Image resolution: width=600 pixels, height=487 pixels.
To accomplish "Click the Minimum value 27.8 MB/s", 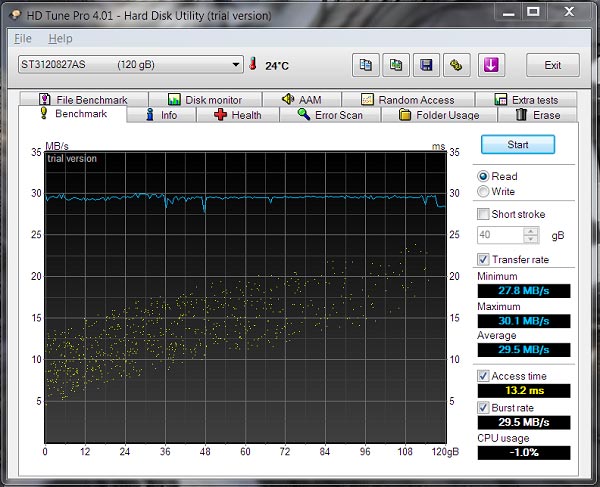I will coord(524,291).
